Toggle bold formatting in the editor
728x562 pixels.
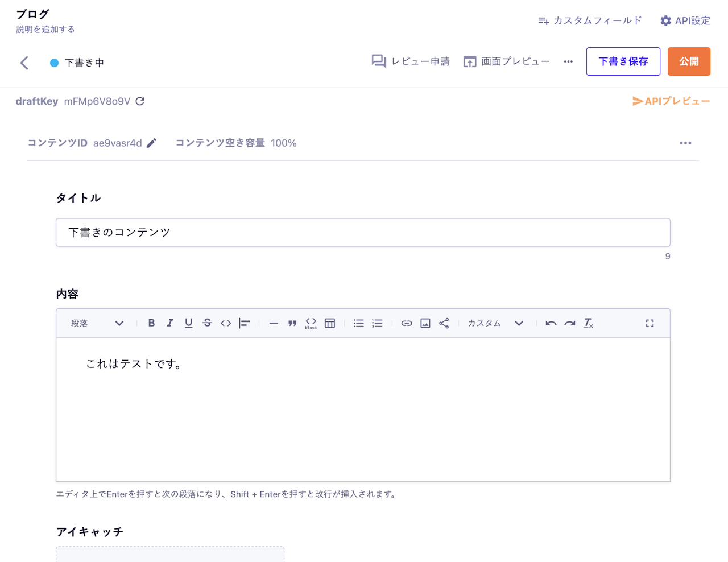[x=151, y=323]
